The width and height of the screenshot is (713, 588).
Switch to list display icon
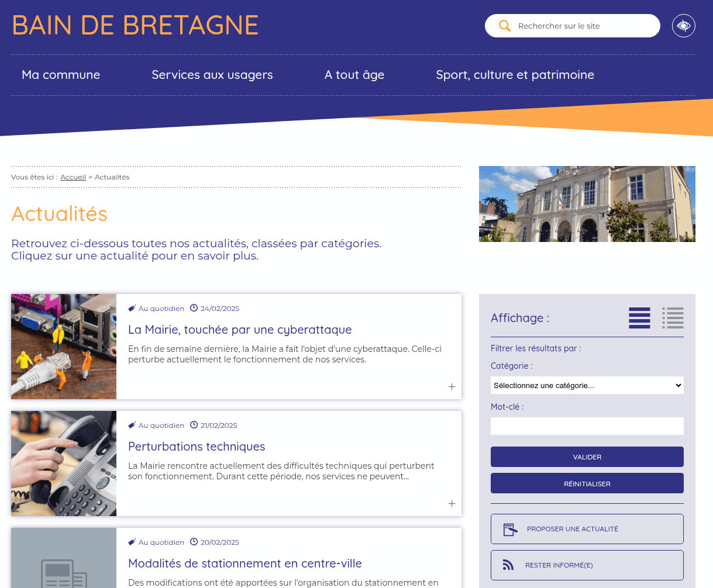click(x=673, y=318)
